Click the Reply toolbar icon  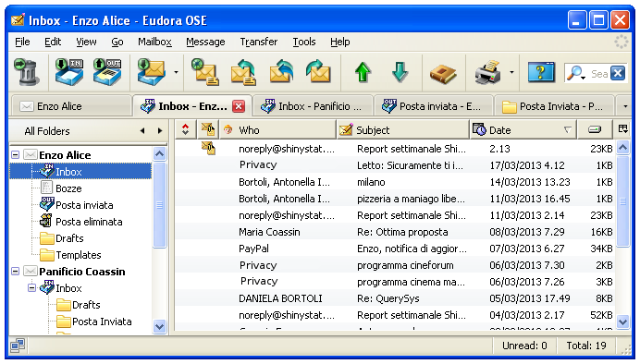coord(243,72)
